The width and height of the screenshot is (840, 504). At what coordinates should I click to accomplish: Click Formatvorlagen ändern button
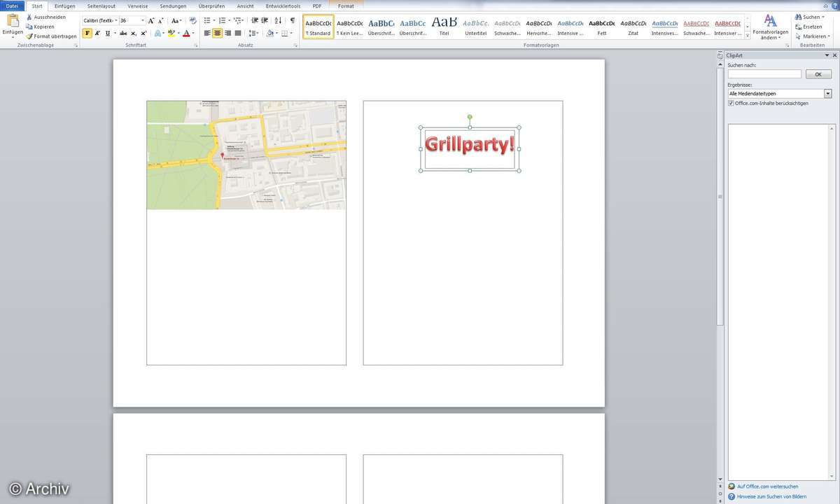click(x=769, y=27)
